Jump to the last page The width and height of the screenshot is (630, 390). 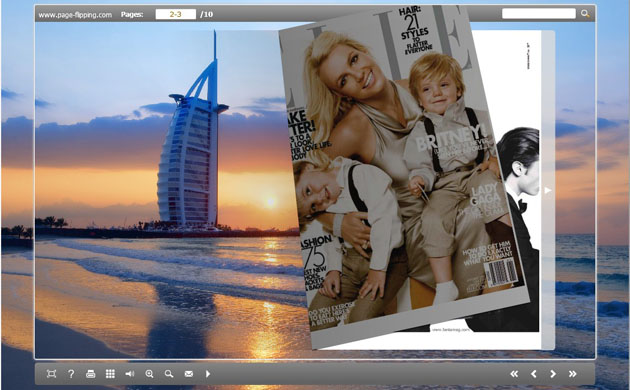573,374
